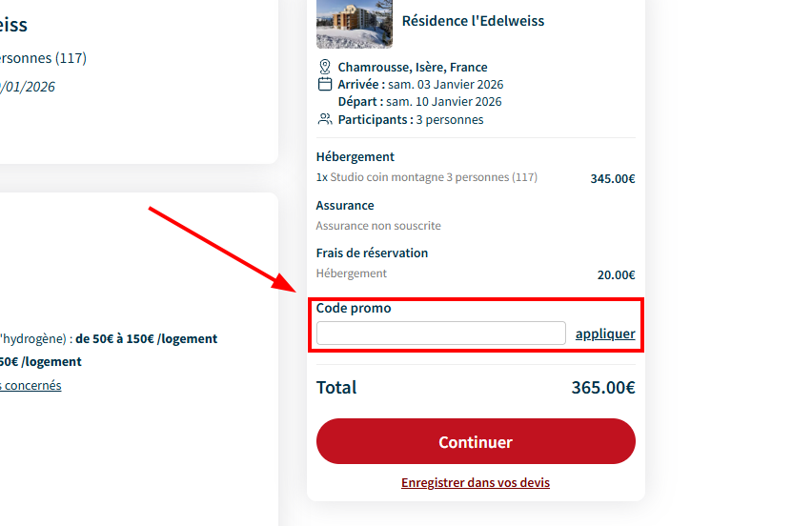Image resolution: width=812 pixels, height=526 pixels.
Task: Click the arrival date 'sam. 03 Janvier 2026'
Action: [445, 85]
